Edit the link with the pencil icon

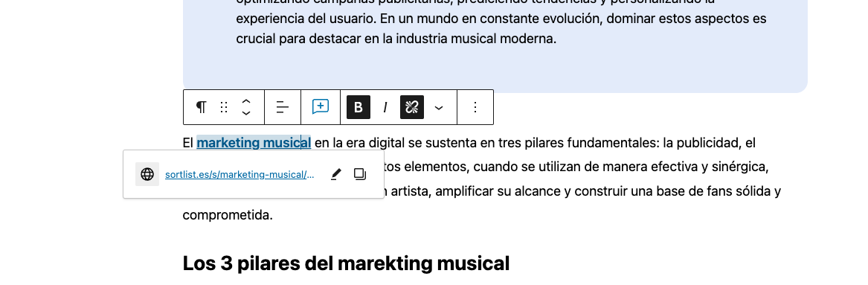[x=335, y=174]
